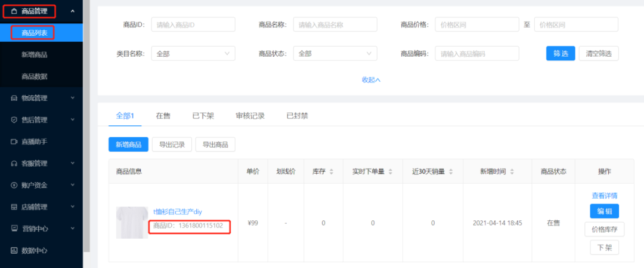Collapse the 商品管理 menu chevron
This screenshot has height=268, width=644.
(x=73, y=11)
